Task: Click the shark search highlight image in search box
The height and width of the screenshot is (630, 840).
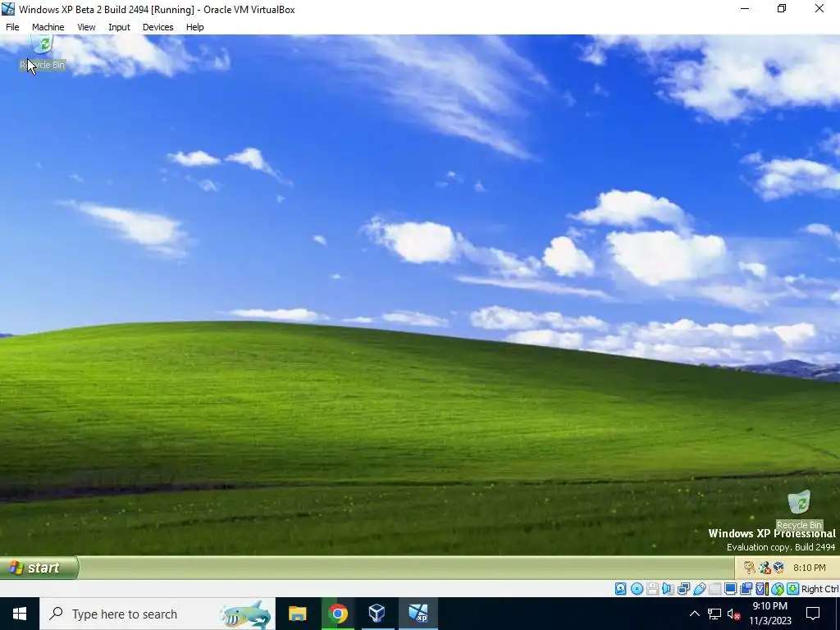Action: pos(246,614)
